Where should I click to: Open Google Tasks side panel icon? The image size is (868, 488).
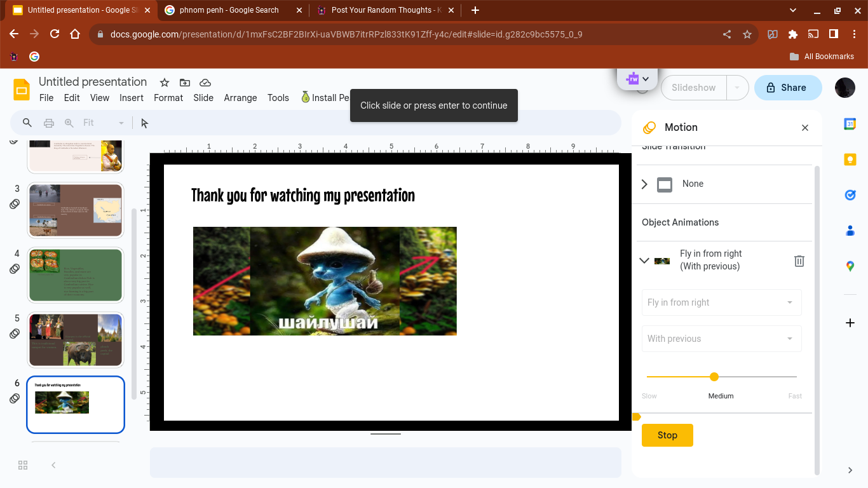(850, 195)
